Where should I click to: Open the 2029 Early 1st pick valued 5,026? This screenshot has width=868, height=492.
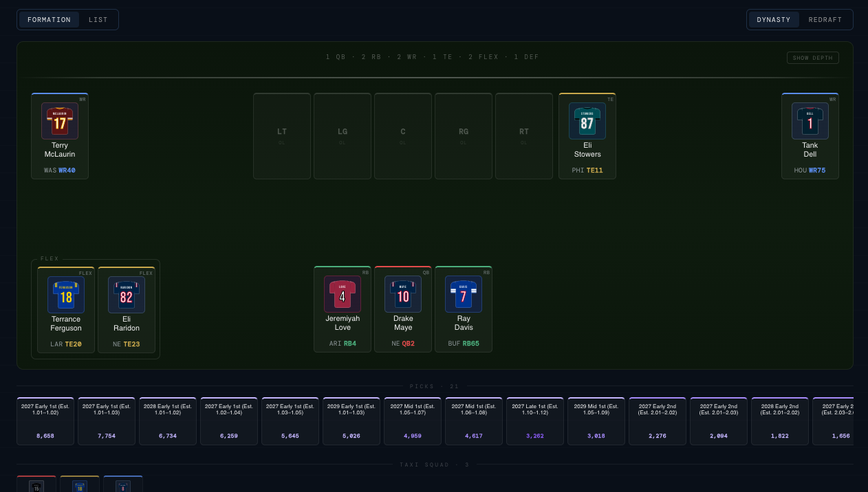(351, 421)
